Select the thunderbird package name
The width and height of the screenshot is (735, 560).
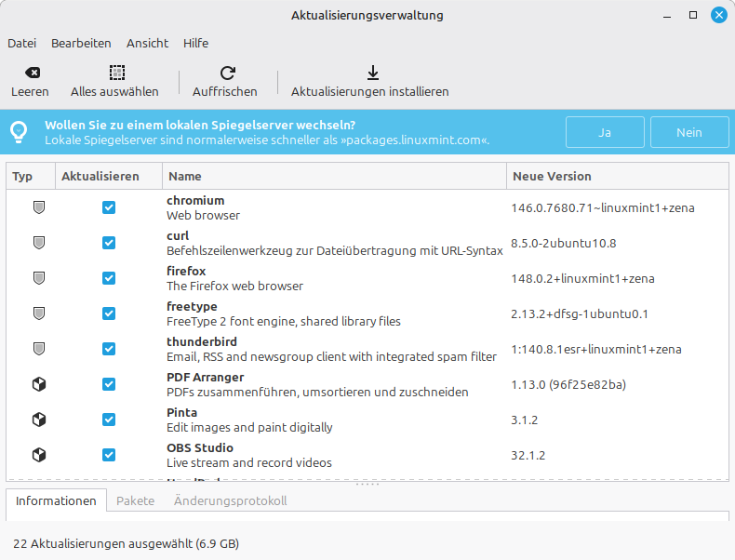pyautogui.click(x=202, y=342)
